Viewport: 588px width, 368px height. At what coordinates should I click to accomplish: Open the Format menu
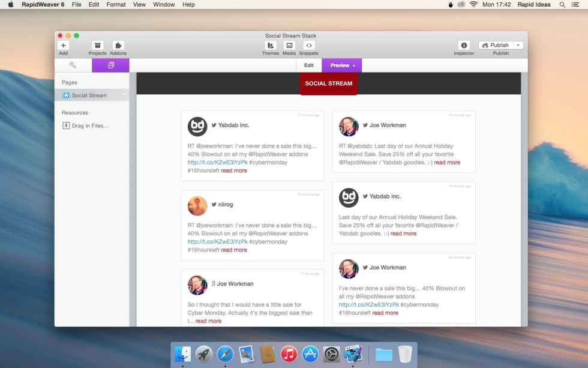pos(116,4)
